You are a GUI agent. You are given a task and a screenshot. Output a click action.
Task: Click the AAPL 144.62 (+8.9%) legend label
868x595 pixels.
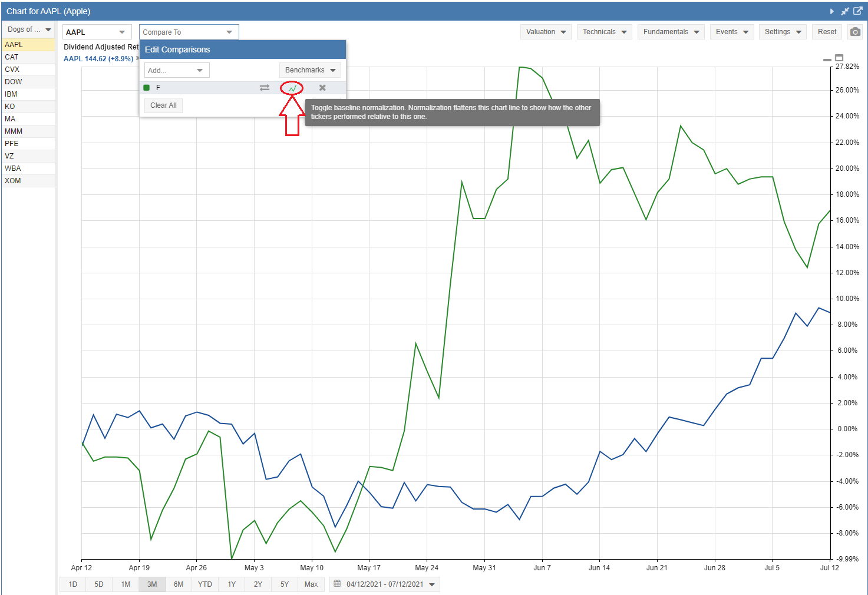98,59
